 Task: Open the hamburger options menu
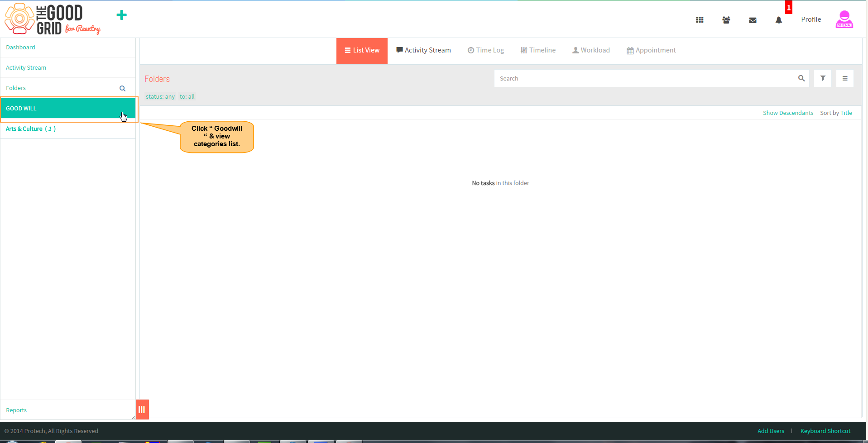click(x=845, y=78)
